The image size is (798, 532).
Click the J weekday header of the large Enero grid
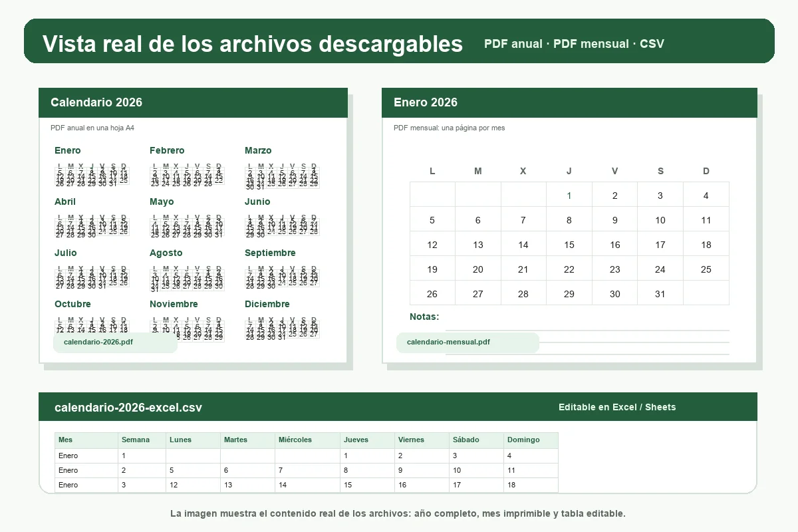point(569,171)
